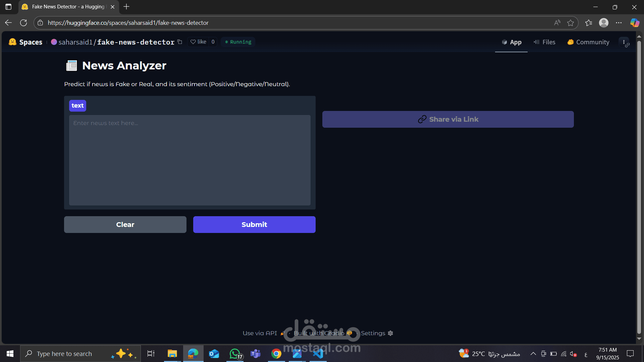Viewport: 644px width, 362px height.
Task: Open the Edge Copilot icon
Action: (x=634, y=23)
